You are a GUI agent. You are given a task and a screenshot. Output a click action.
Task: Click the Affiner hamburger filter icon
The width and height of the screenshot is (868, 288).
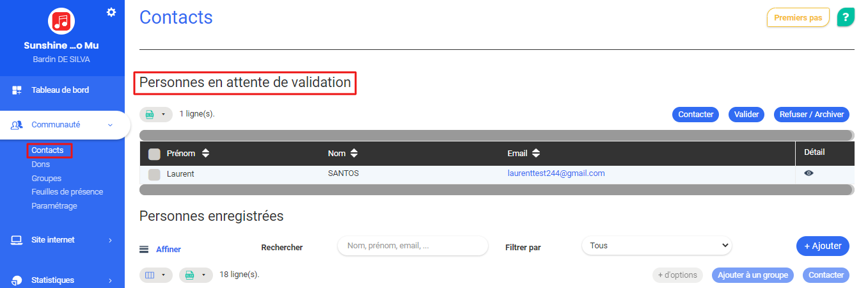(144, 250)
